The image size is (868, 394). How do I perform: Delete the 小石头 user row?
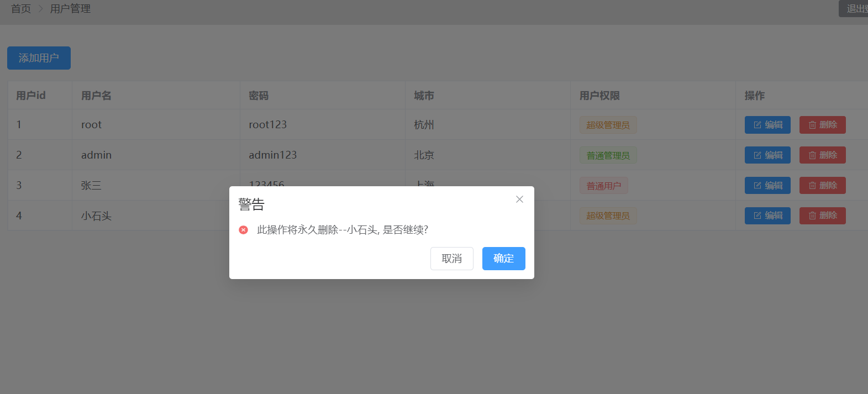pyautogui.click(x=822, y=216)
